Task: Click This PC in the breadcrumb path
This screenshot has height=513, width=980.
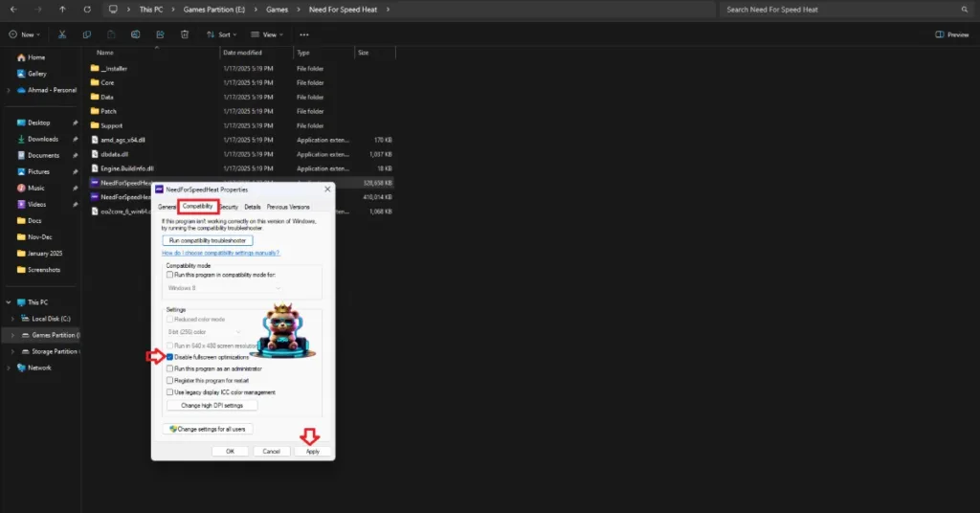Action: [150, 10]
